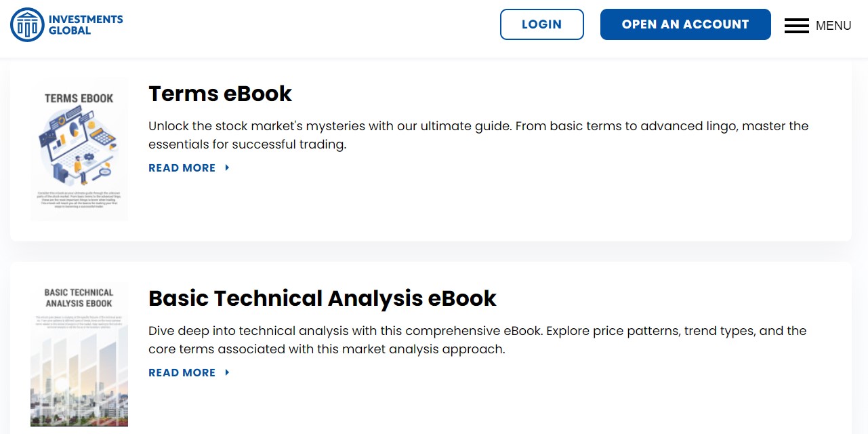The height and width of the screenshot is (434, 868).
Task: Follow READ MORE under Basic Technical Analysis eBook
Action: point(182,373)
